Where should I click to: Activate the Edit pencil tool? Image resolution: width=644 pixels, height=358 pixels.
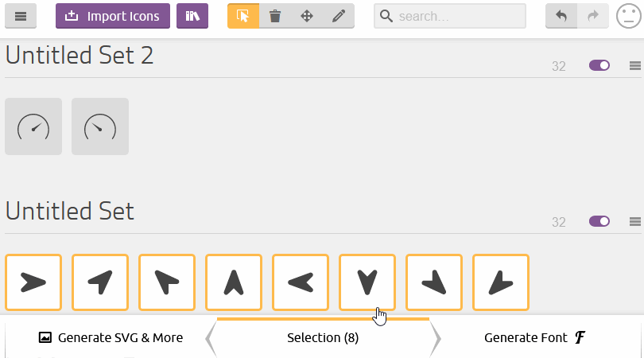tap(339, 16)
